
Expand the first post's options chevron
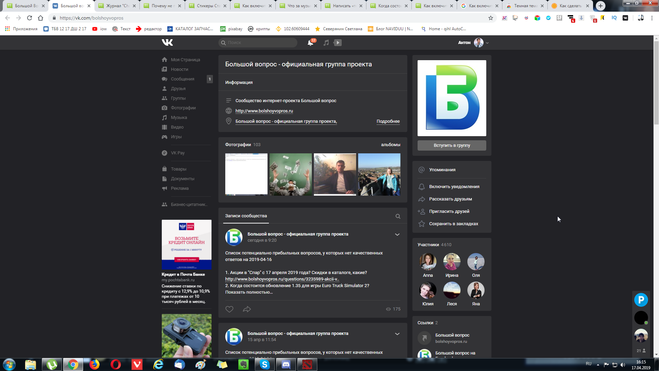tap(397, 234)
